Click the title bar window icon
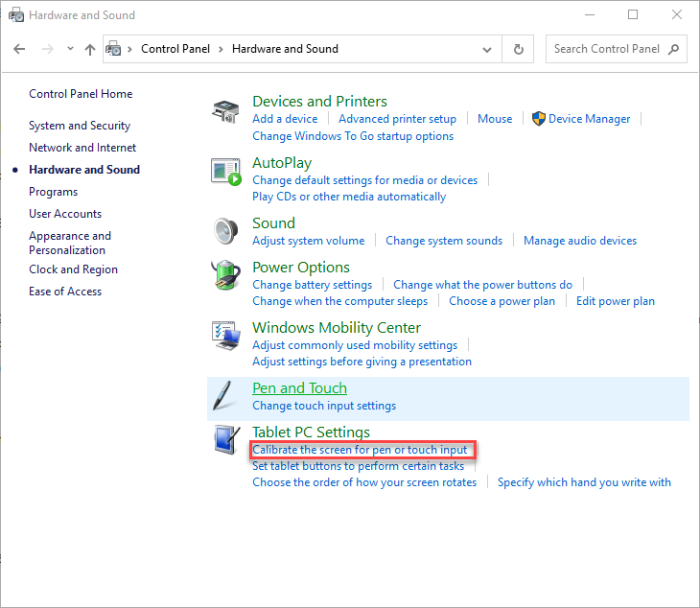 tap(16, 14)
